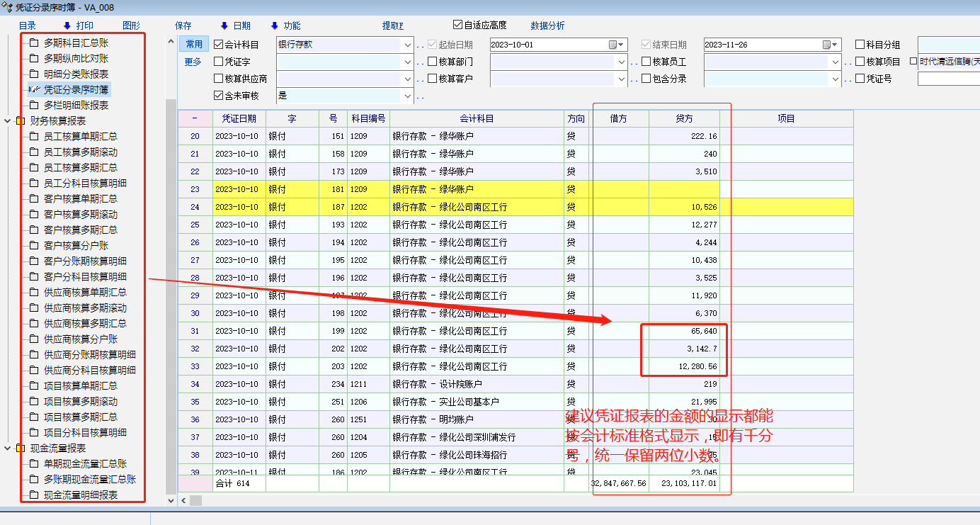Open the 多期科目汇总账 folder report
Viewport: 980px width, 525px height.
pyautogui.click(x=76, y=43)
